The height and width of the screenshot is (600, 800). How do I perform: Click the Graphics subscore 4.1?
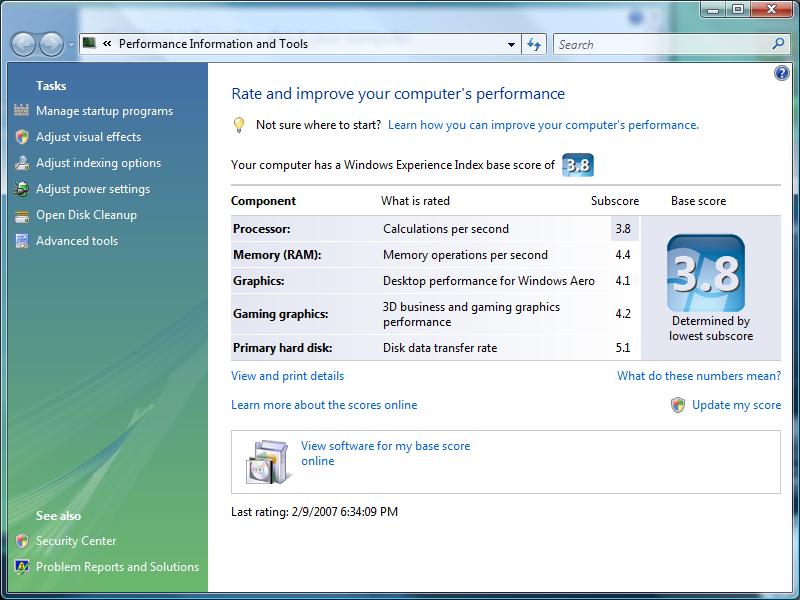coord(623,281)
